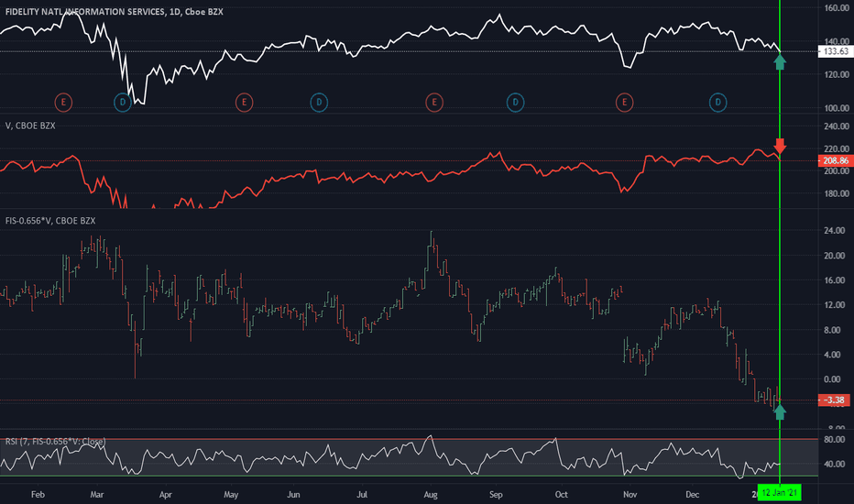Click the late-October earnings 'E' marker
The height and width of the screenshot is (504, 854).
tap(624, 102)
